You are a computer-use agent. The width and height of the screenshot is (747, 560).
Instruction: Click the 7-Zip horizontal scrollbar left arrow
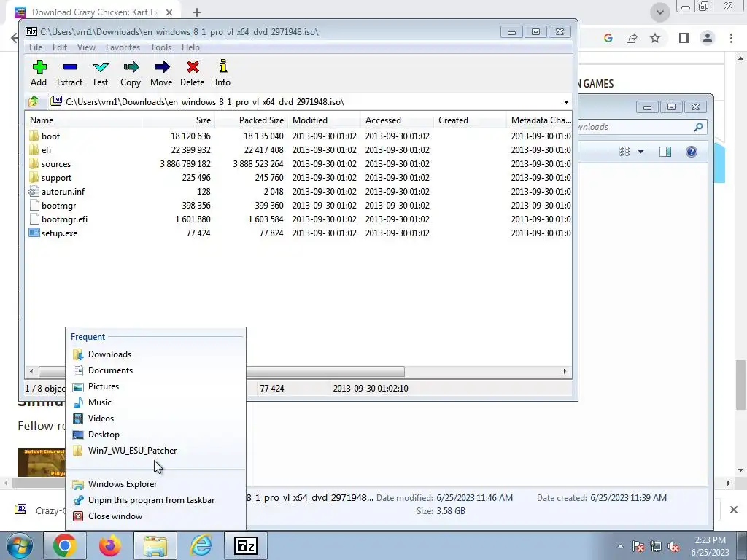[31, 371]
